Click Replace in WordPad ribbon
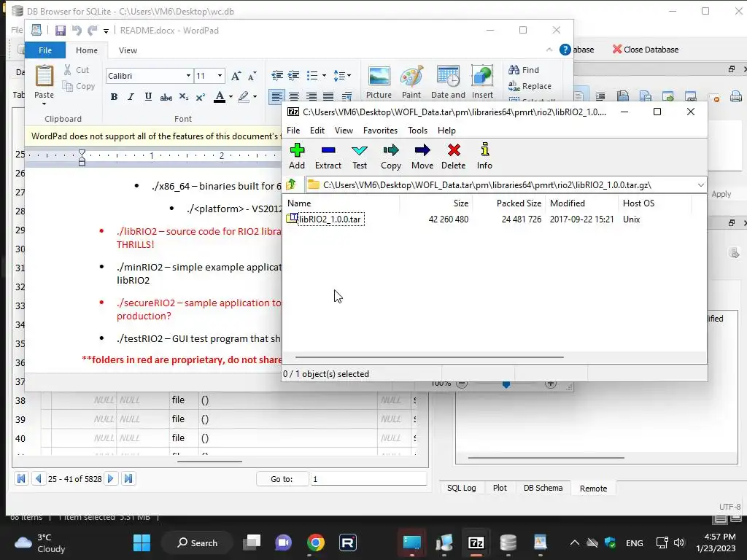Viewport: 747px width, 560px height. (530, 86)
